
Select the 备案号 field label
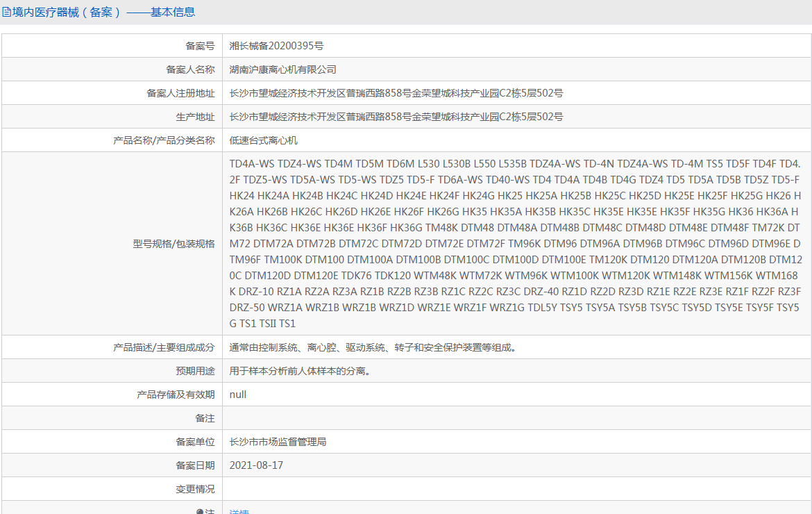click(200, 46)
